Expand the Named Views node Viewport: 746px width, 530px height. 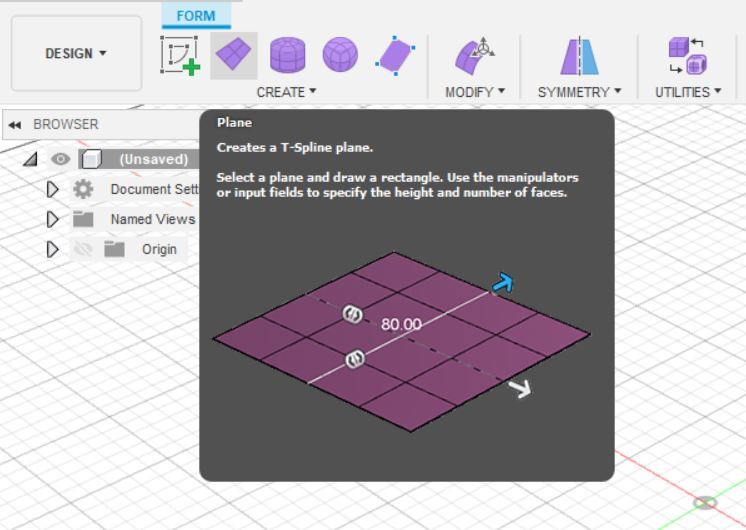(x=52, y=219)
